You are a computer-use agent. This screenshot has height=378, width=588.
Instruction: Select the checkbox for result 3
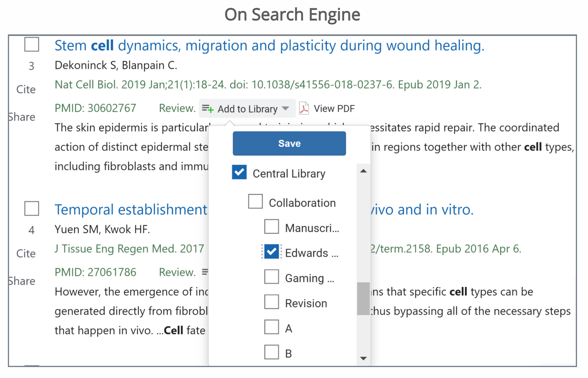(32, 45)
